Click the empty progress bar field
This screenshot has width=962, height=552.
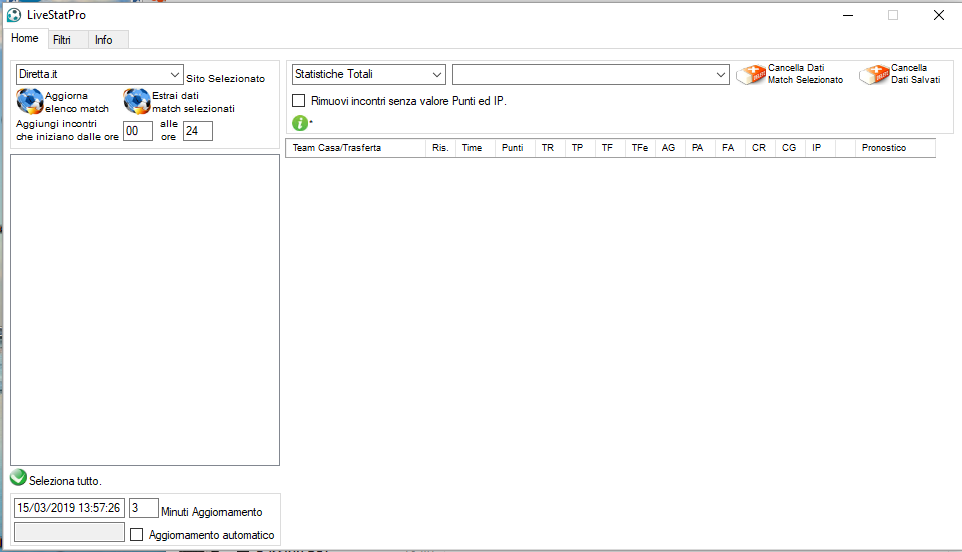pyautogui.click(x=69, y=532)
